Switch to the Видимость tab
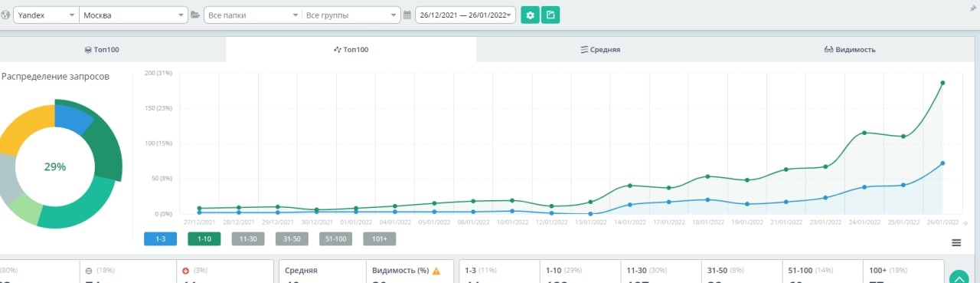 [850, 49]
